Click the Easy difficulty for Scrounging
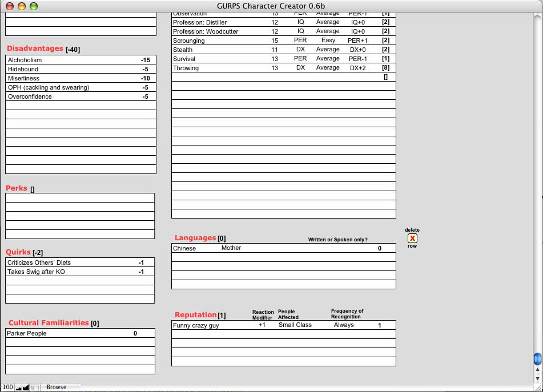543x392 pixels. point(328,40)
